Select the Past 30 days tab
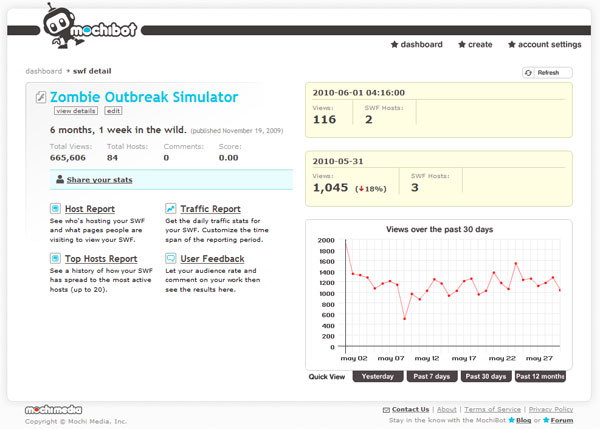Image resolution: width=600 pixels, height=429 pixels. tap(486, 377)
